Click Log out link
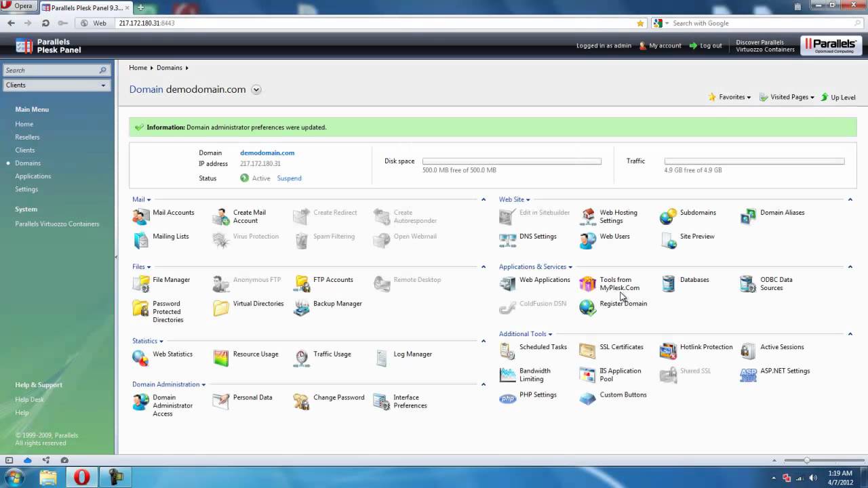868x488 pixels. coord(711,46)
